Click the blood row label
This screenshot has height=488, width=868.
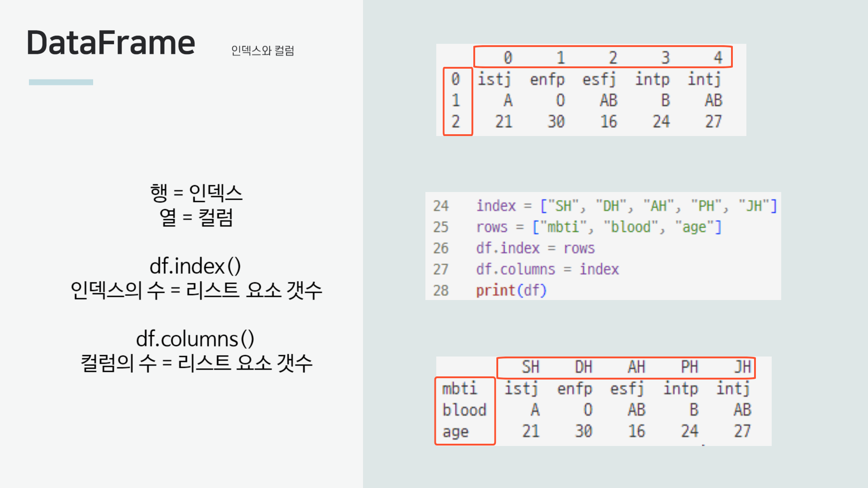(464, 410)
